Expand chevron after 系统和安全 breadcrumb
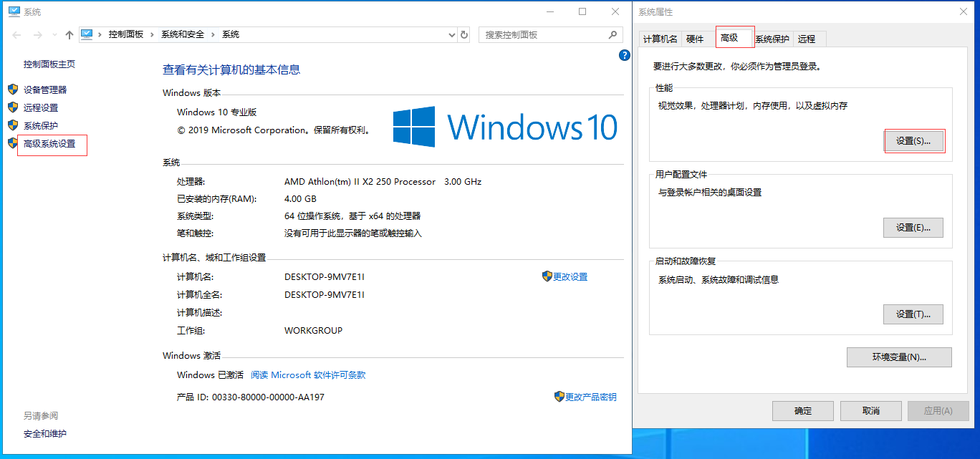980x459 pixels. (x=213, y=34)
